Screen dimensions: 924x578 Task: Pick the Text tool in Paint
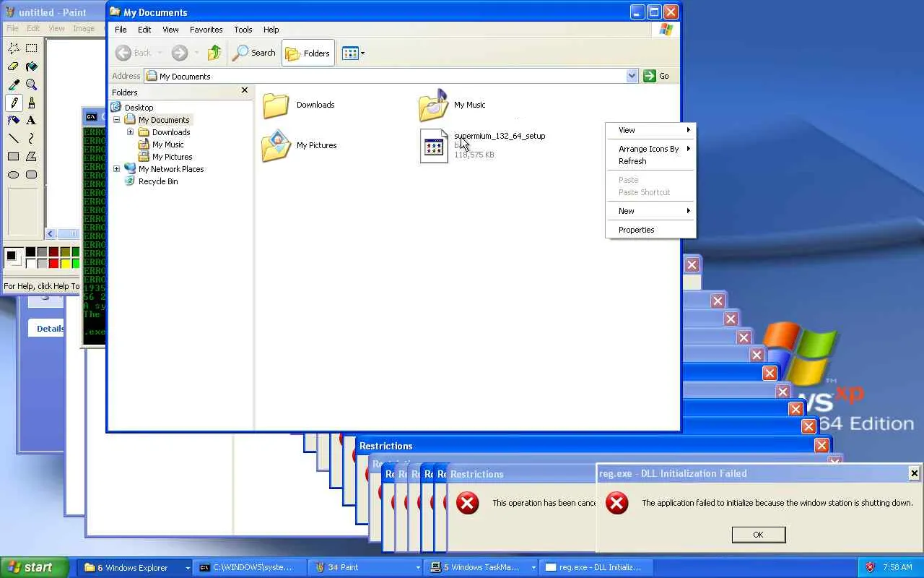point(32,121)
